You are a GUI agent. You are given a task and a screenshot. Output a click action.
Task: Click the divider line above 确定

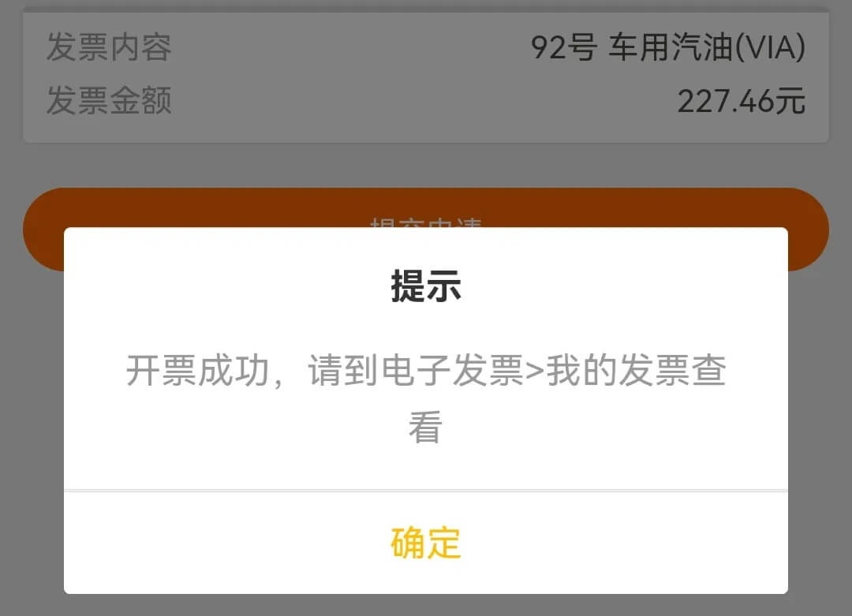tap(426, 491)
